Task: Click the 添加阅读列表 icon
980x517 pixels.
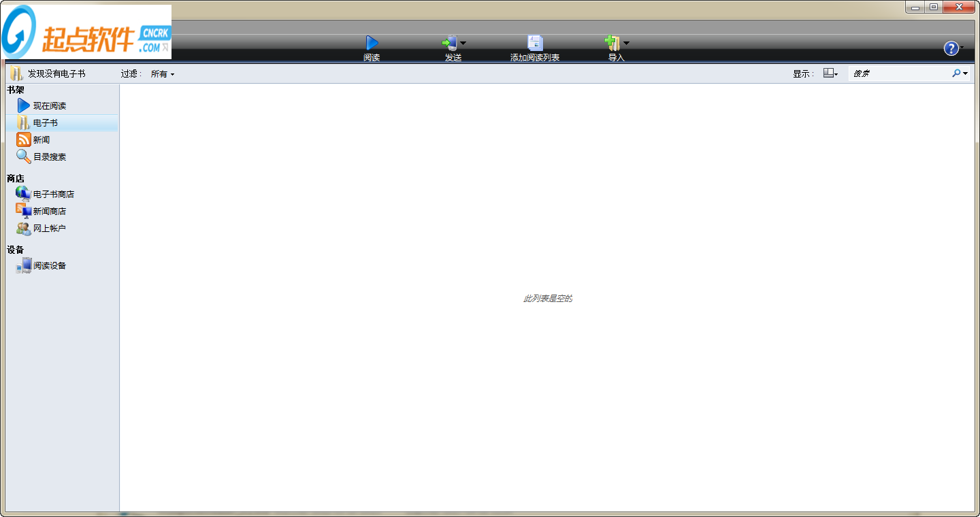Action: [535, 43]
